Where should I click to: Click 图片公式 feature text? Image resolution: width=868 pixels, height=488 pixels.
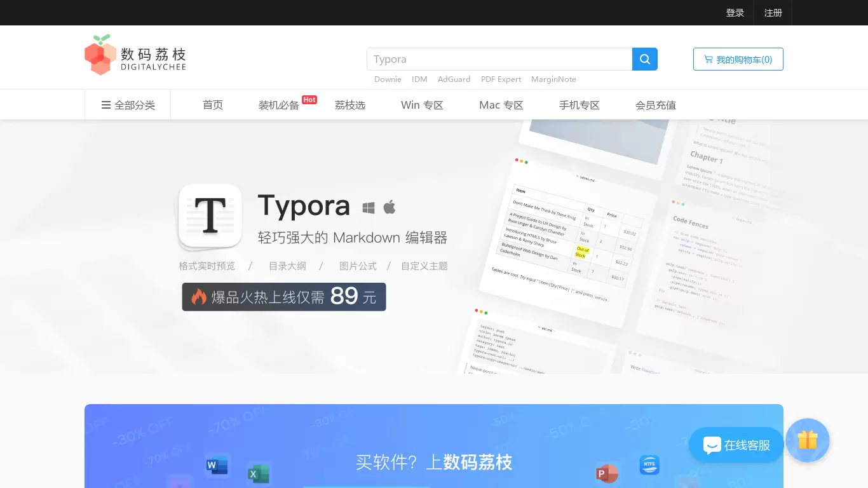point(358,266)
